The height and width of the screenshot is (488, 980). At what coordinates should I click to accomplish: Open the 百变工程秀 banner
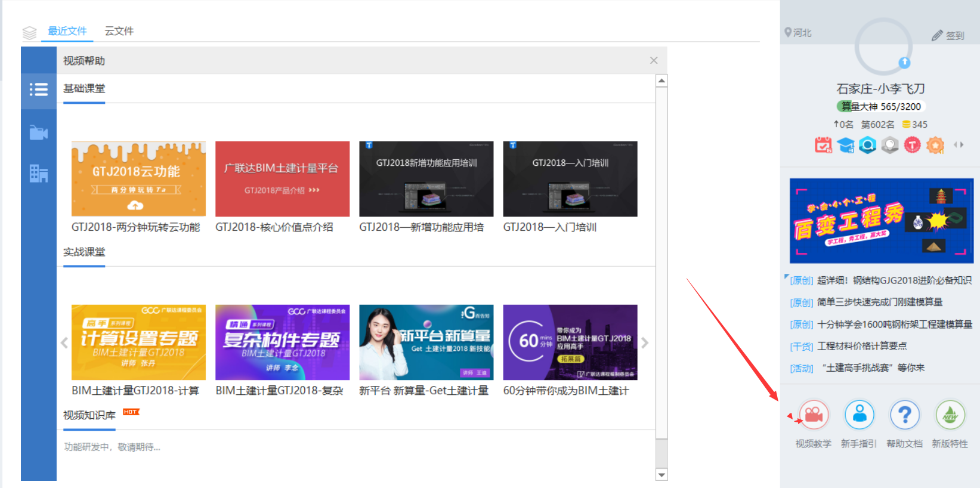coord(882,221)
